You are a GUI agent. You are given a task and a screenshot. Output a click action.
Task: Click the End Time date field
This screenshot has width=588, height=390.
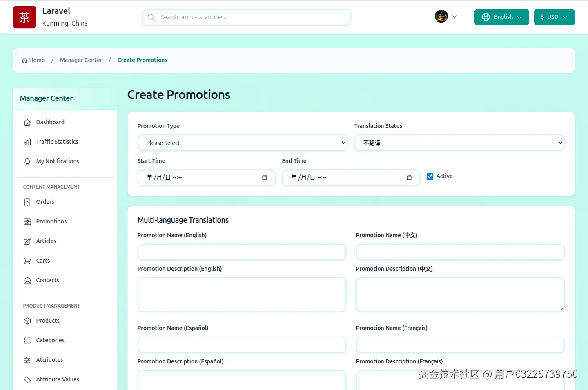pos(351,178)
